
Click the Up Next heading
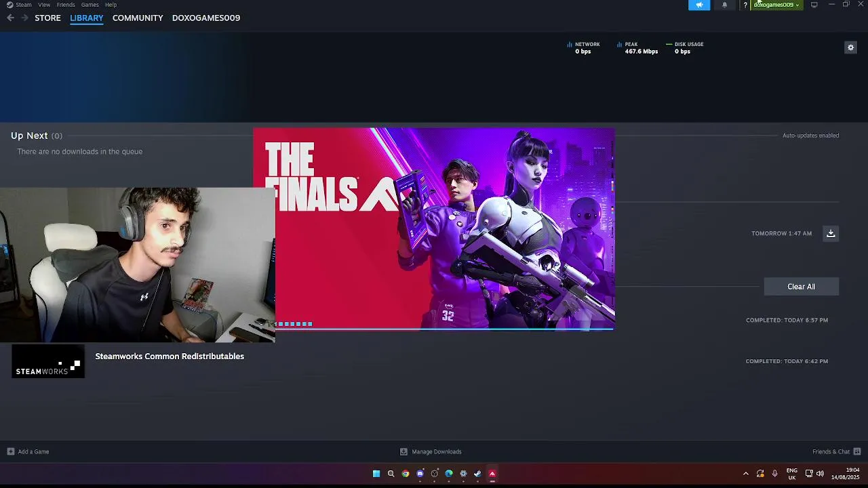(x=29, y=136)
